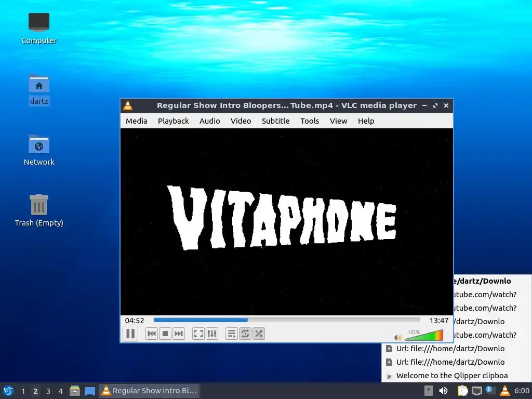Mute audio via VLC speaker icon
The height and width of the screenshot is (399, 532).
(x=397, y=337)
